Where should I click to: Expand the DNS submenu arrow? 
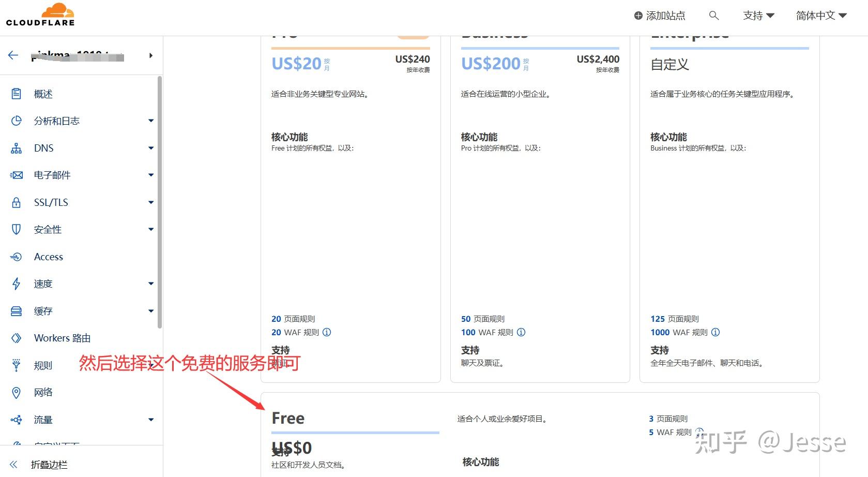tap(151, 148)
